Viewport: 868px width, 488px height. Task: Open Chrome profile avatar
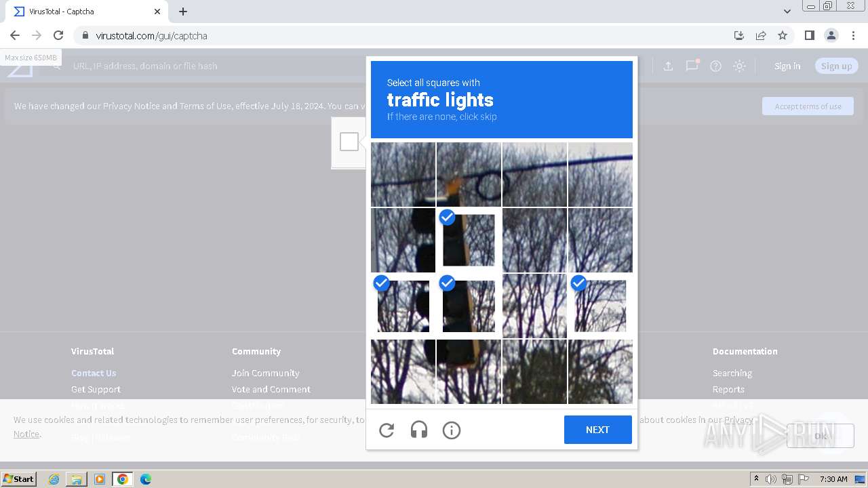[x=831, y=35]
